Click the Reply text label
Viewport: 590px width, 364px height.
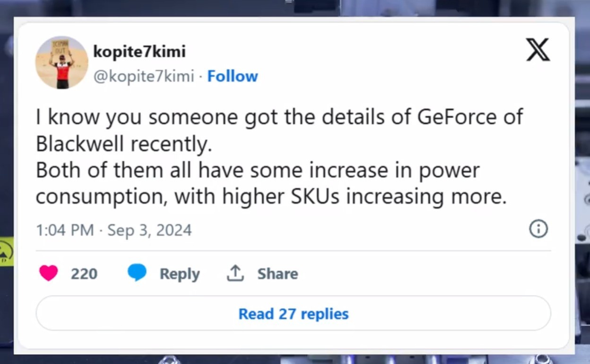pyautogui.click(x=180, y=274)
